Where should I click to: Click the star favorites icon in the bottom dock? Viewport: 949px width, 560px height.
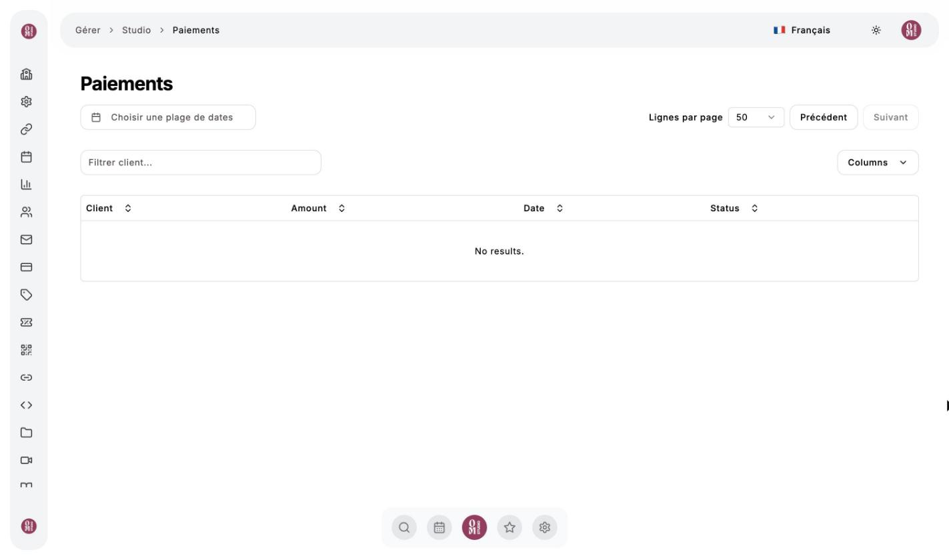coord(510,527)
